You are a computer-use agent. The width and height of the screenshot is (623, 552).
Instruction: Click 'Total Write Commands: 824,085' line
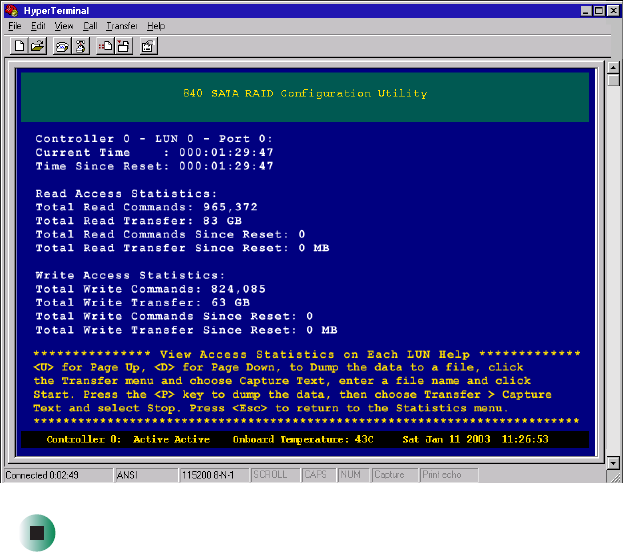coord(150,289)
